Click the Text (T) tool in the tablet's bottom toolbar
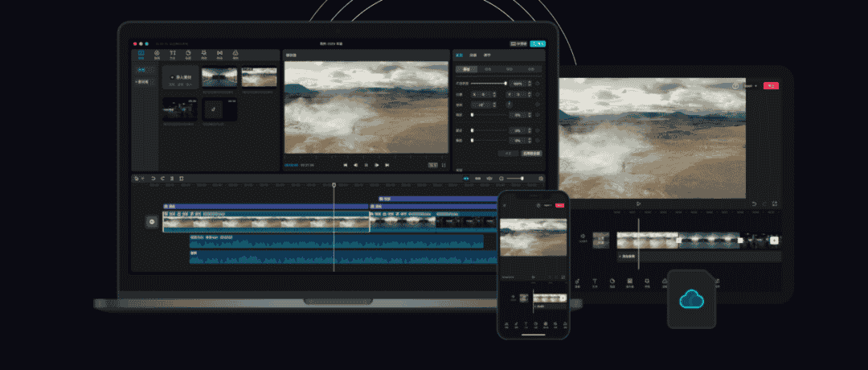This screenshot has height=370, width=868. [x=595, y=283]
